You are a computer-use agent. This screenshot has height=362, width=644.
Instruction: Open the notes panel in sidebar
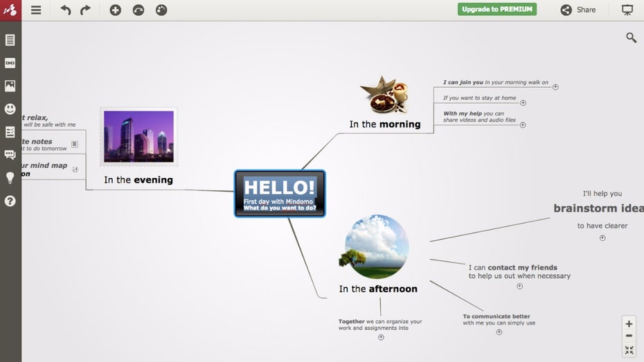(x=10, y=40)
